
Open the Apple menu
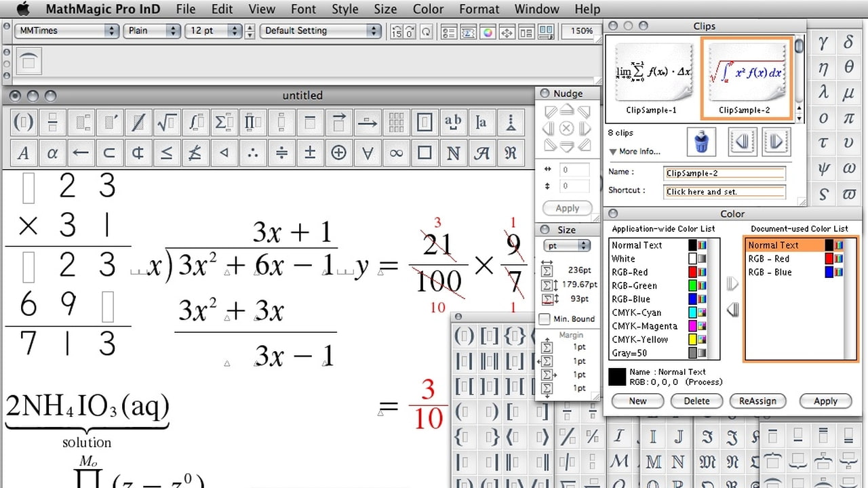(23, 9)
